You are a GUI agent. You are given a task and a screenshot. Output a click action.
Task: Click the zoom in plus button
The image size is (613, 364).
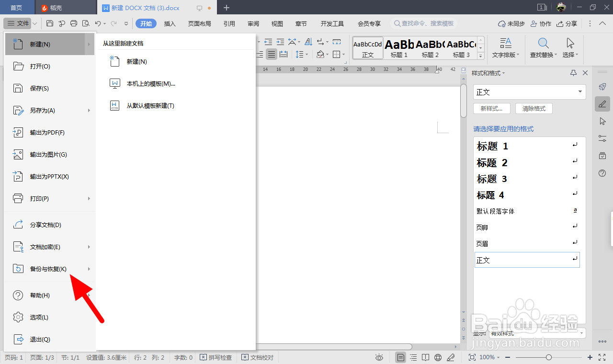point(590,357)
